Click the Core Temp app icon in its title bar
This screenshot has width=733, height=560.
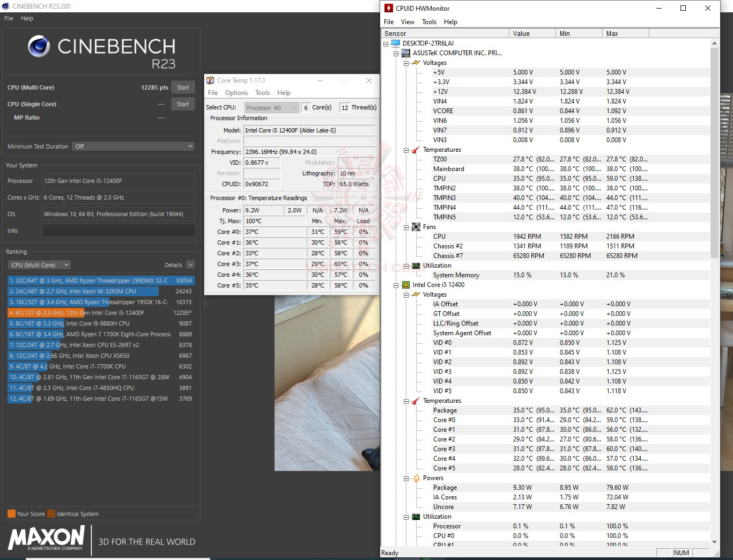pos(210,80)
